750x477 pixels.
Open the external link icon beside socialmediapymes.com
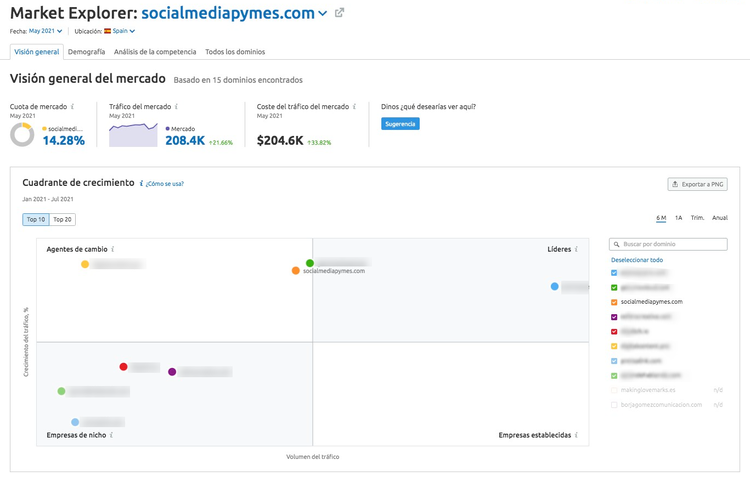click(339, 13)
